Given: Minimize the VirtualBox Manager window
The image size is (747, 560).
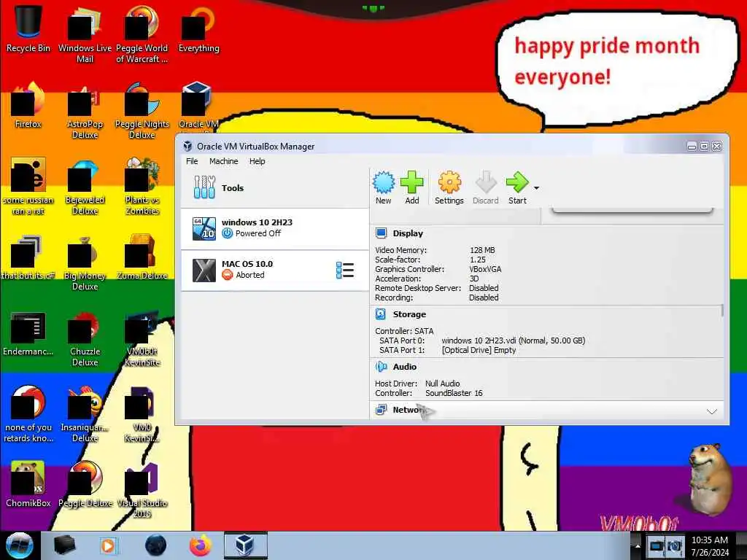Looking at the screenshot, I should click(692, 146).
